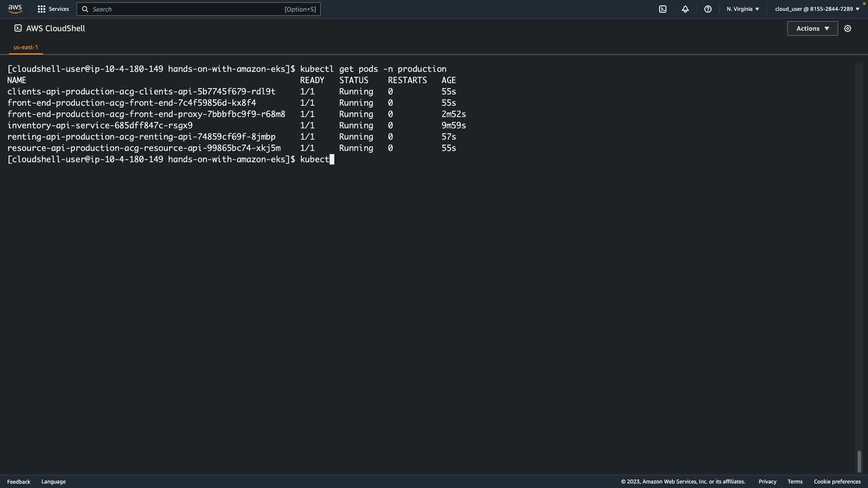Click the terminal vertical scrollbar thumb
868x488 pixels.
pyautogui.click(x=859, y=461)
